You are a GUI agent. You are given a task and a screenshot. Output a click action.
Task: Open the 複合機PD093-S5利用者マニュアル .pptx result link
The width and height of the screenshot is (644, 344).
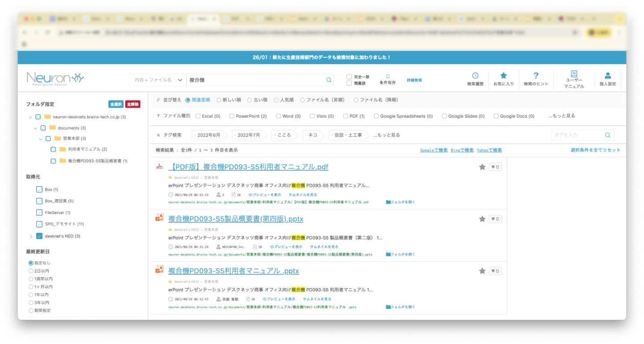pyautogui.click(x=233, y=271)
